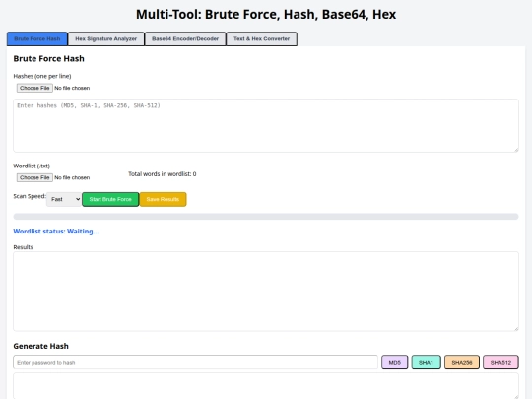Click the Results text area resize handle

click(516, 328)
